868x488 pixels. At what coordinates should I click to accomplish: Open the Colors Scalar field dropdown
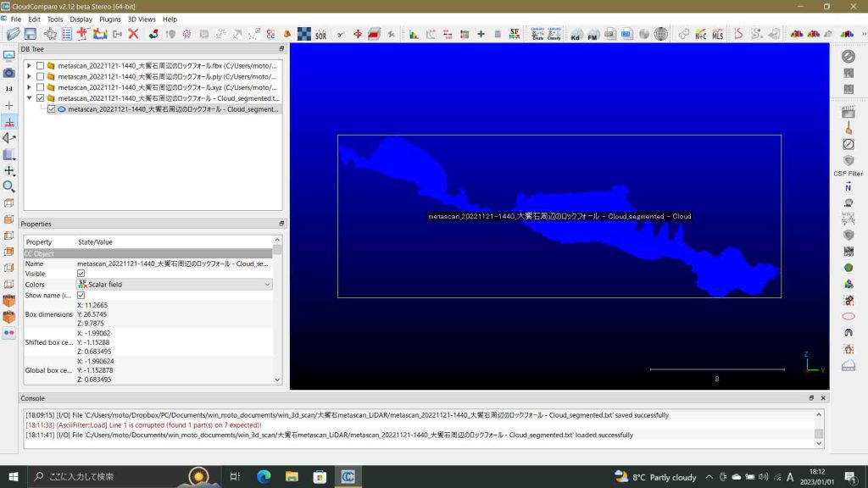point(175,285)
